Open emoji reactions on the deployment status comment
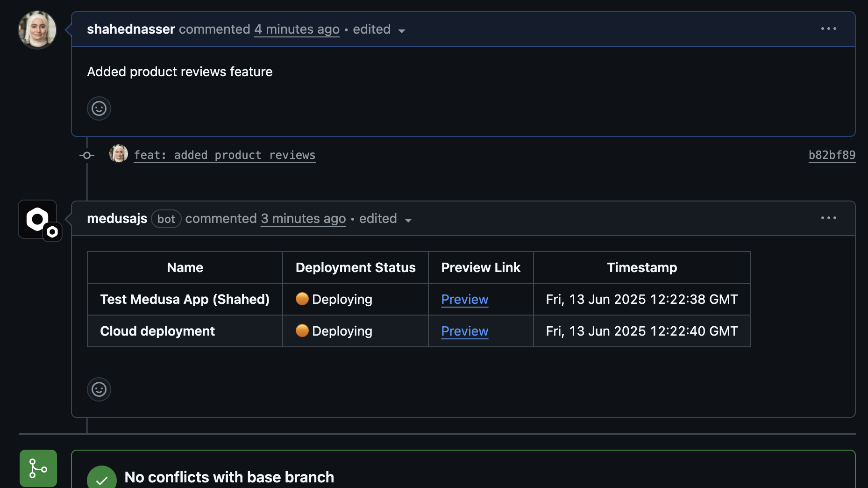This screenshot has height=488, width=868. tap(99, 389)
